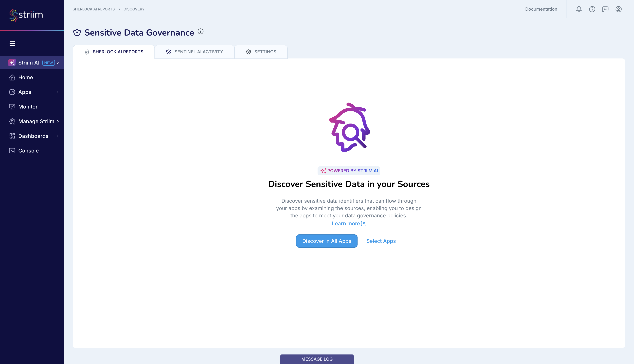Viewport: 634px width, 364px height.
Task: Click the Striim logo
Action: point(26,15)
